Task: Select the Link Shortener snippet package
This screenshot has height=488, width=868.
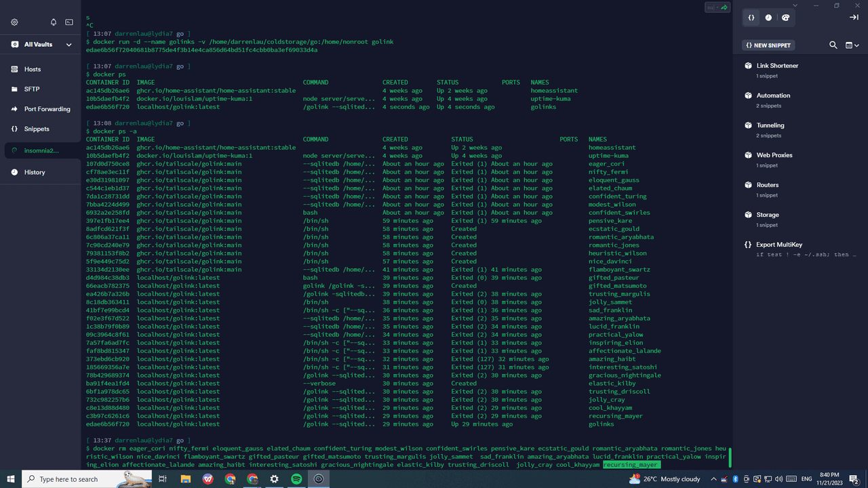Action: (x=777, y=66)
